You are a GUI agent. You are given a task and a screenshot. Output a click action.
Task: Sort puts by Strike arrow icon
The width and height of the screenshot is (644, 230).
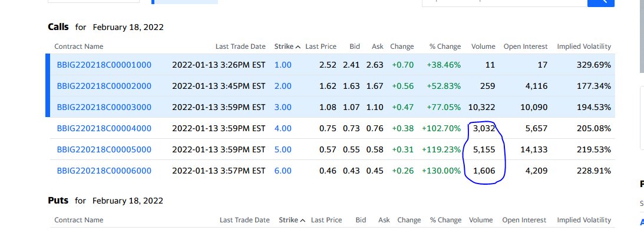point(303,220)
